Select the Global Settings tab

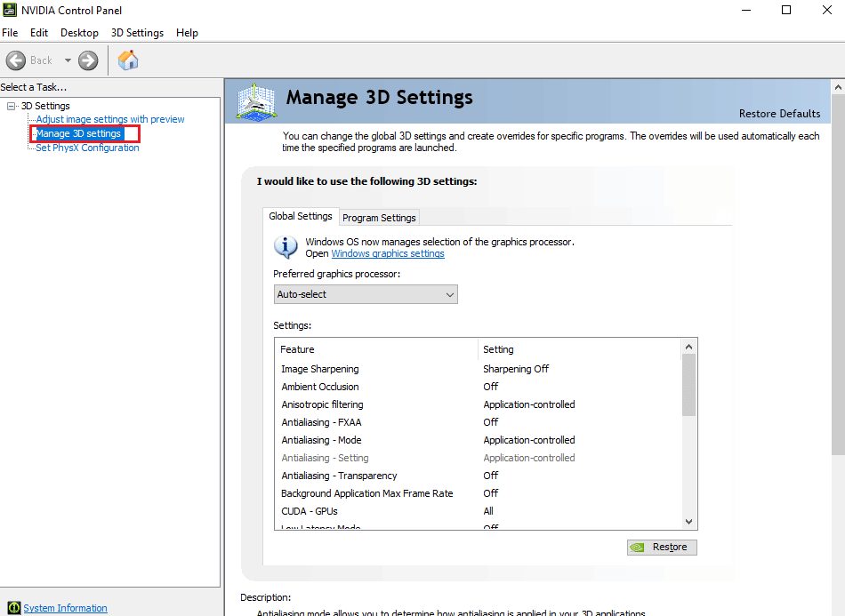(300, 216)
